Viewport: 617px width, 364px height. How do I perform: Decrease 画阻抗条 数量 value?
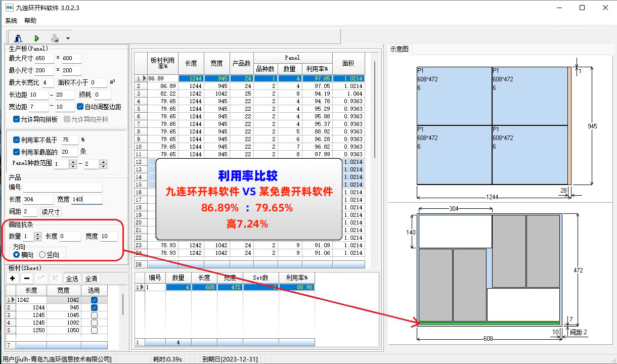(38, 239)
